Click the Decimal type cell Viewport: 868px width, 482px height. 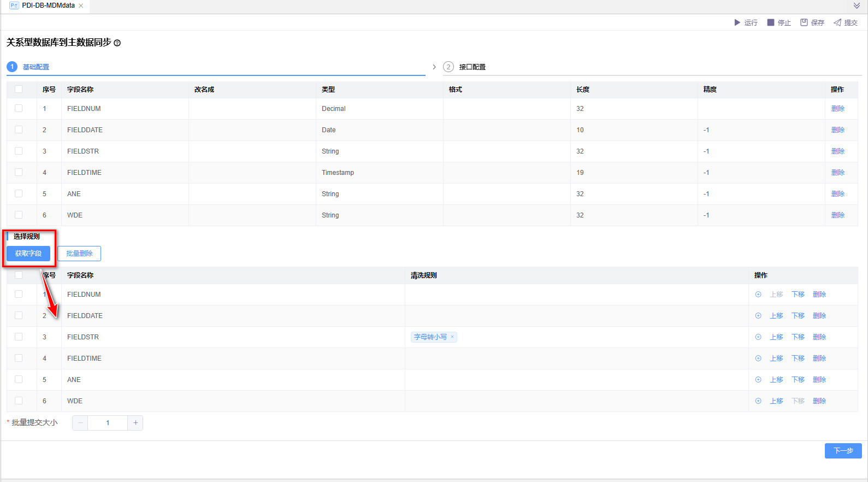tap(380, 109)
